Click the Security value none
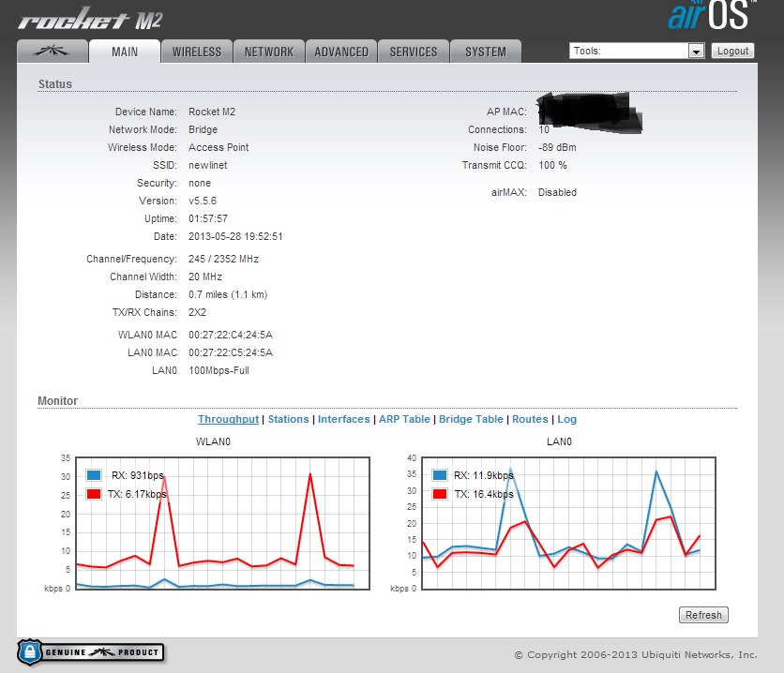 [x=200, y=183]
